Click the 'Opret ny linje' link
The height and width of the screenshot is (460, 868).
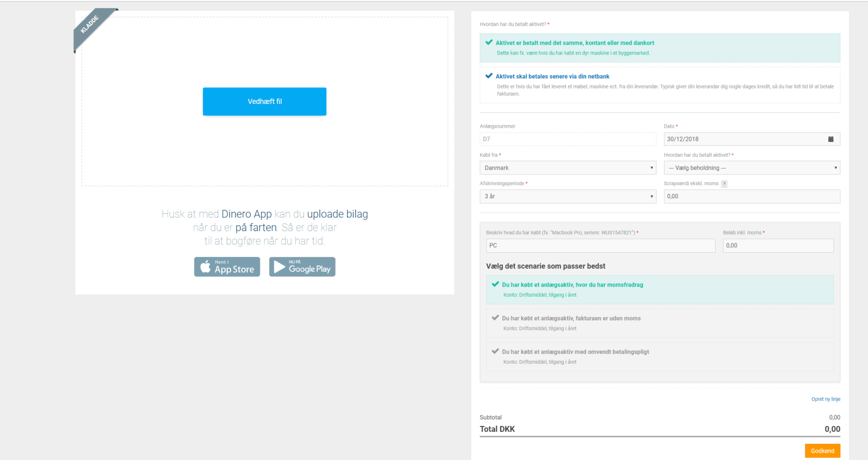(x=825, y=399)
